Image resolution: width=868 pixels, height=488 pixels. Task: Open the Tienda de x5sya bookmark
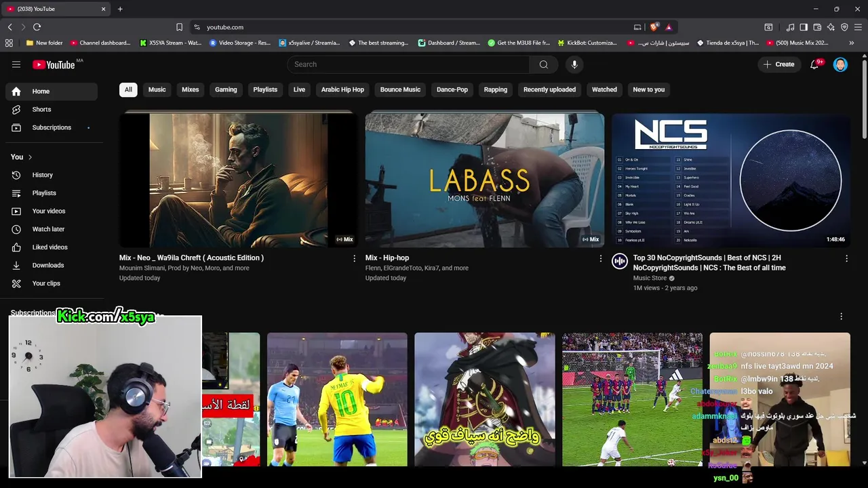(x=728, y=43)
